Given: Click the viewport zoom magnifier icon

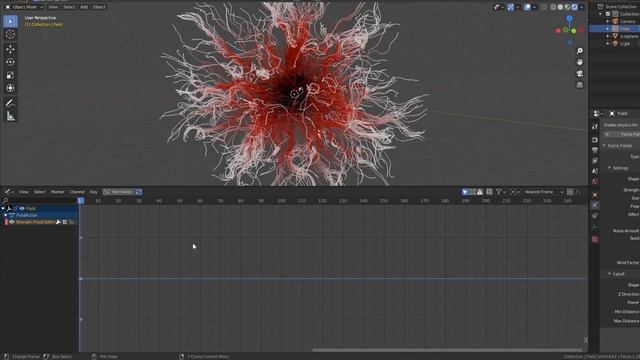Looking at the screenshot, I should (580, 51).
